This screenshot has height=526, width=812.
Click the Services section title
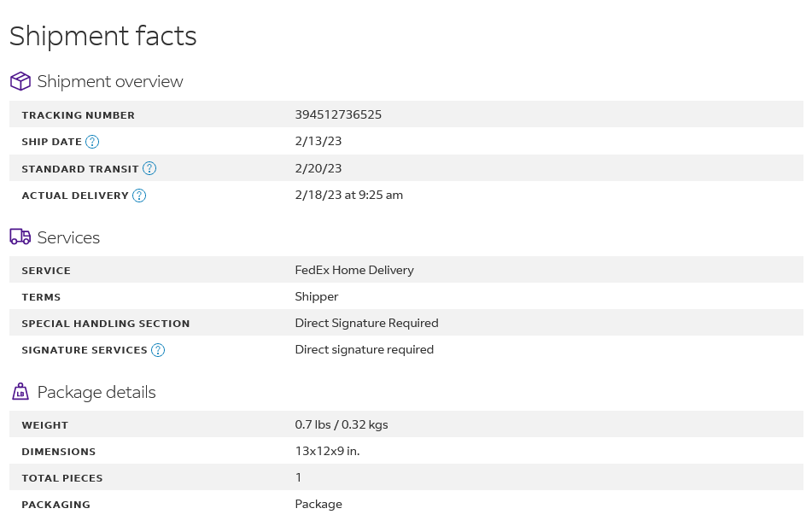coord(68,237)
